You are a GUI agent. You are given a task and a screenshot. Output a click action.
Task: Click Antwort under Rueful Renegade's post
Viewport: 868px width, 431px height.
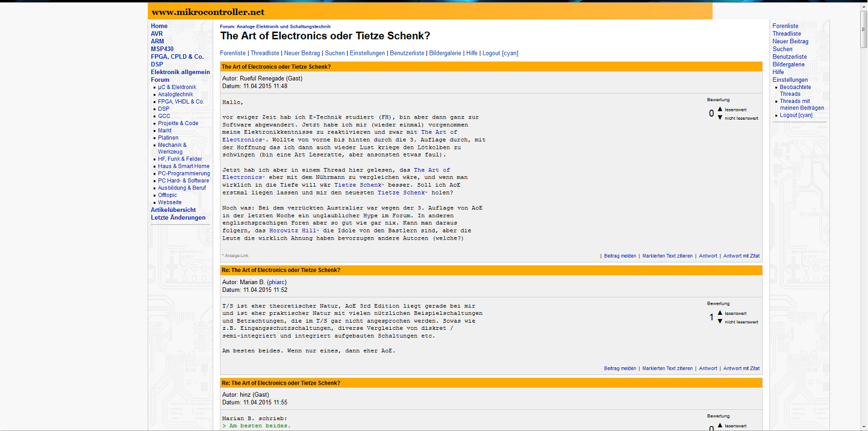pos(708,256)
